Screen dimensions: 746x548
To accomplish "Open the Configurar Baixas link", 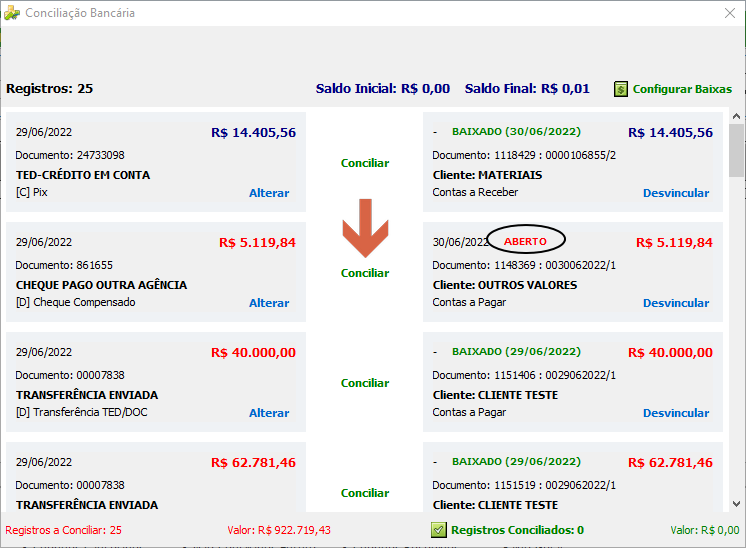I will click(x=682, y=89).
